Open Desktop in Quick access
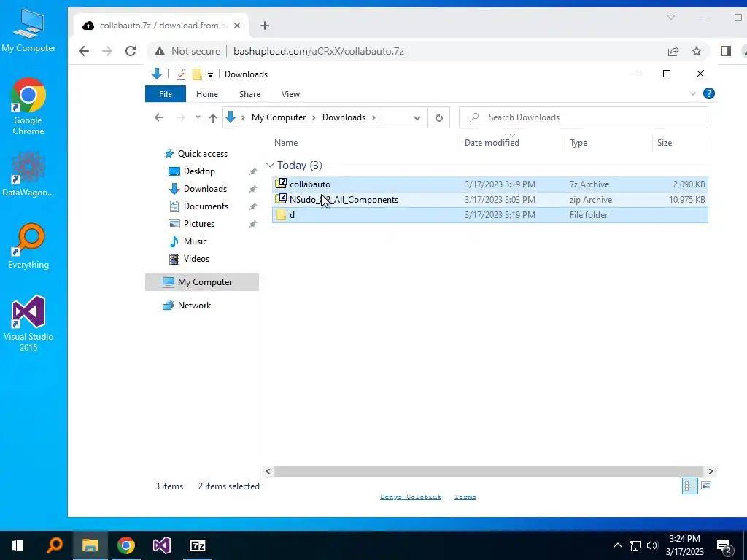Image resolution: width=747 pixels, height=560 pixels. [199, 171]
